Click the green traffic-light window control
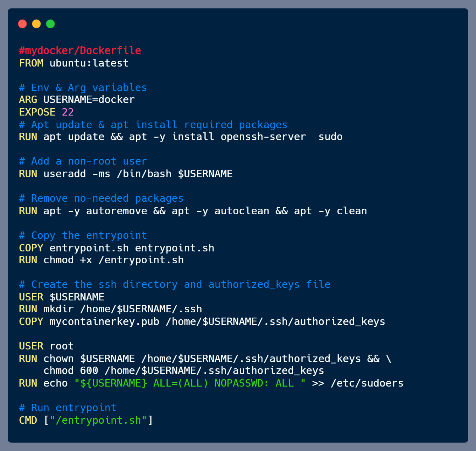 click(50, 23)
